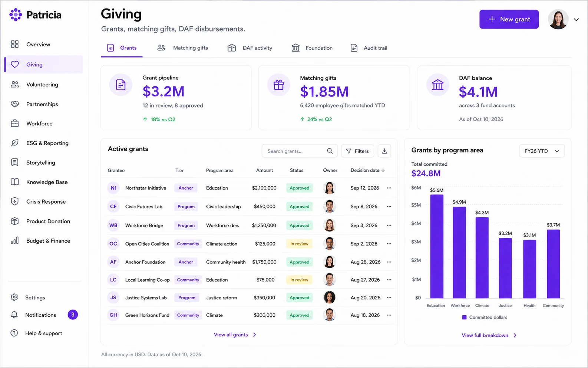Open the Knowledge Base book icon
This screenshot has height=368, width=588.
tap(15, 182)
